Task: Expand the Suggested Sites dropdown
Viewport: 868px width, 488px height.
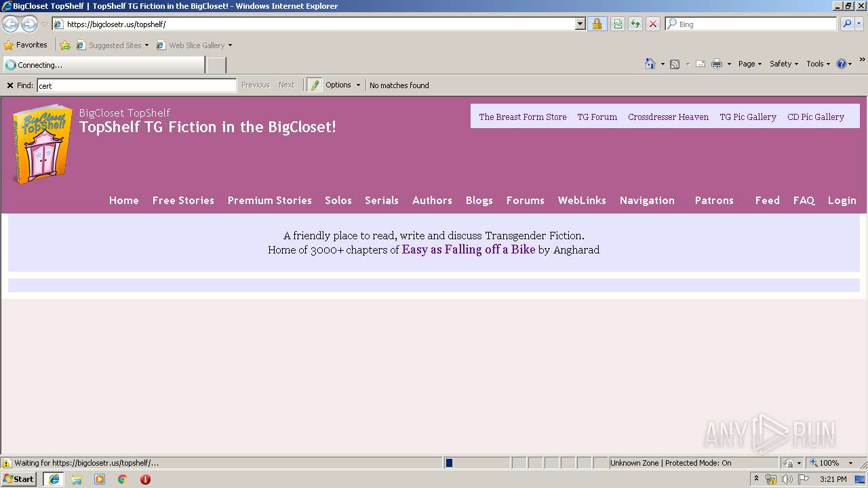Action: pyautogui.click(x=146, y=45)
